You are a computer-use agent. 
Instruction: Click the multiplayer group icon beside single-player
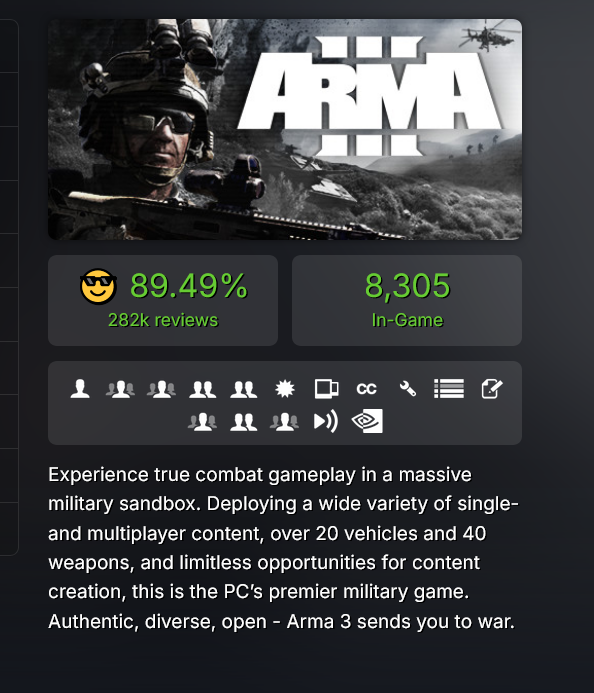click(x=120, y=389)
